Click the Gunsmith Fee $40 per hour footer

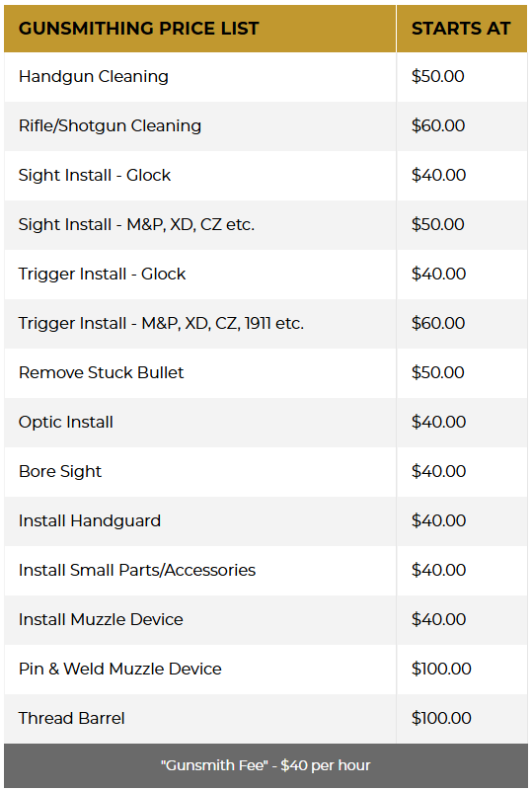coord(266,765)
